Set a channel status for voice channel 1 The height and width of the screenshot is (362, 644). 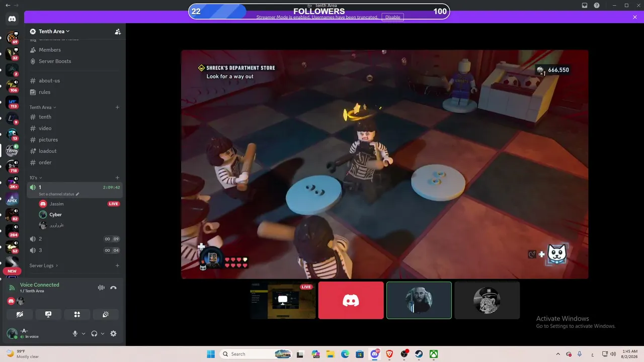click(59, 194)
